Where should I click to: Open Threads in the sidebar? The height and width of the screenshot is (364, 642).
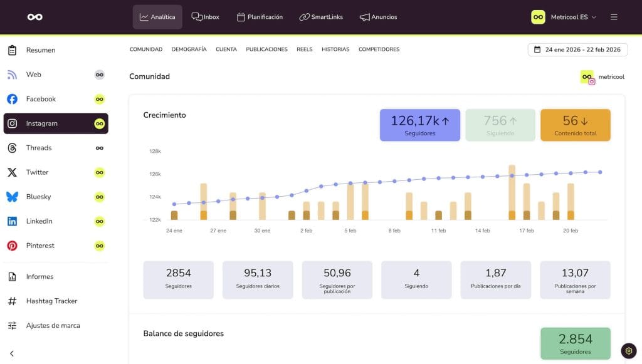click(39, 148)
